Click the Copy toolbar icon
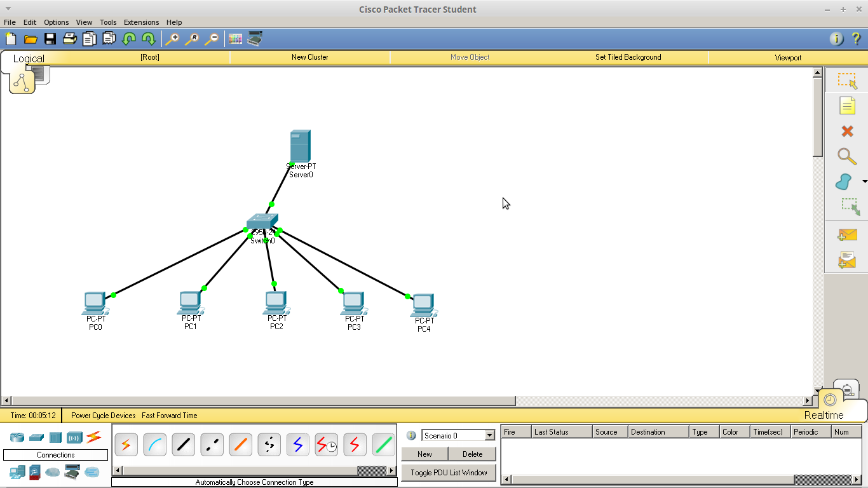Image resolution: width=868 pixels, height=488 pixels. point(90,39)
